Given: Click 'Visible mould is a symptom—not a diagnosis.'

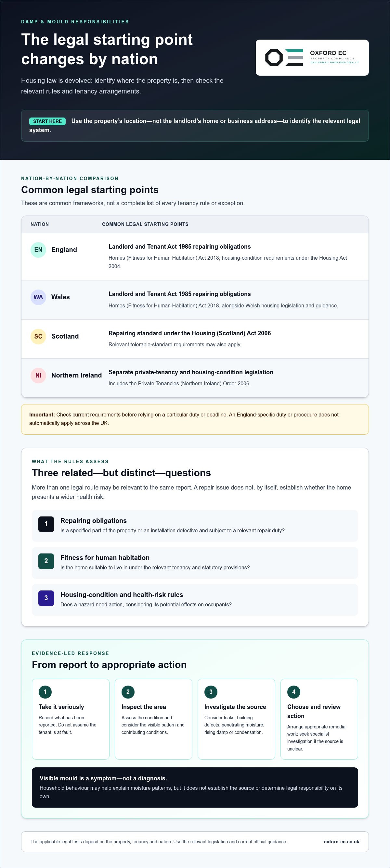Looking at the screenshot, I should pyautogui.click(x=103, y=778).
